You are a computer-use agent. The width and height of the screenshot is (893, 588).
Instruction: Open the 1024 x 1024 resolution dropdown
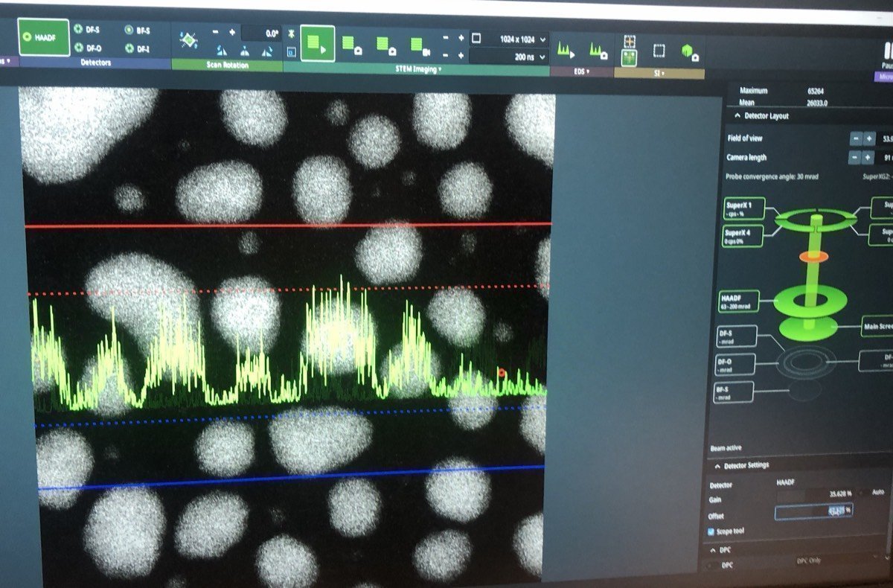tap(521, 38)
